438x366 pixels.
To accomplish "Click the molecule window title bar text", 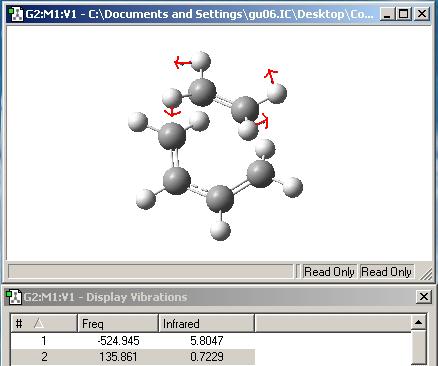I will (199, 14).
